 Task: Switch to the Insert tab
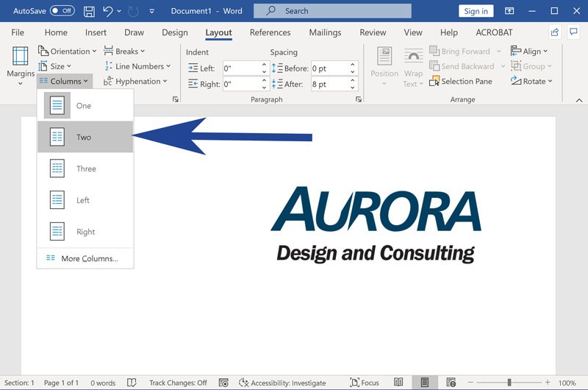[96, 32]
